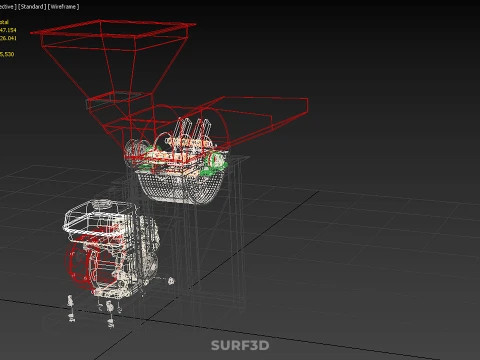The width and height of the screenshot is (480, 360).
Task: Open the [Standard] viewport shading menu
Action: [x=32, y=7]
